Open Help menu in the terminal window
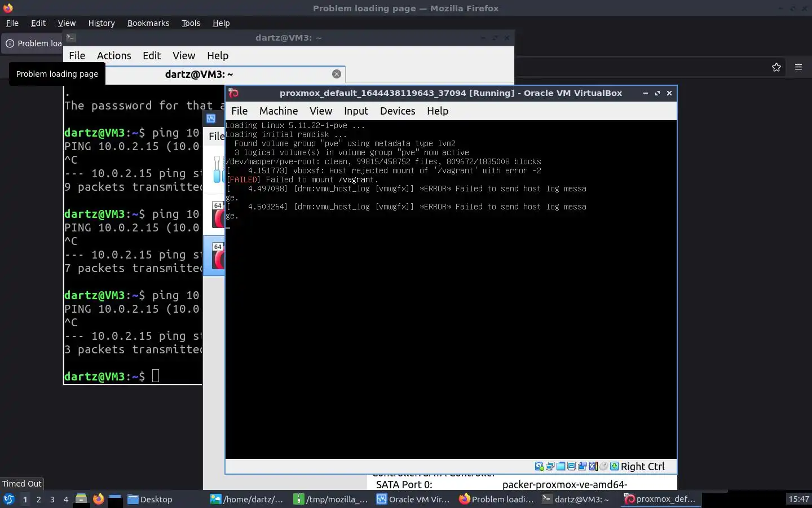 (218, 56)
